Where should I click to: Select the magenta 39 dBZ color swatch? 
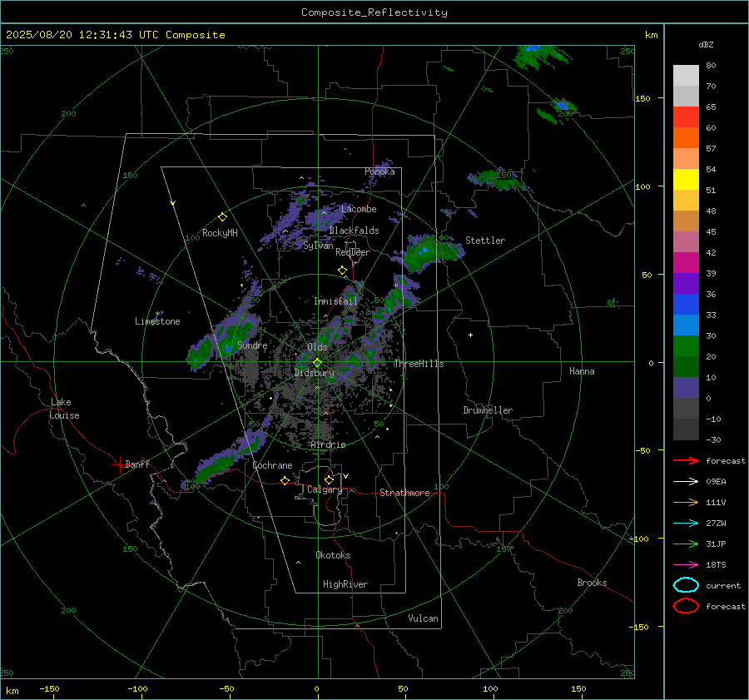686,263
